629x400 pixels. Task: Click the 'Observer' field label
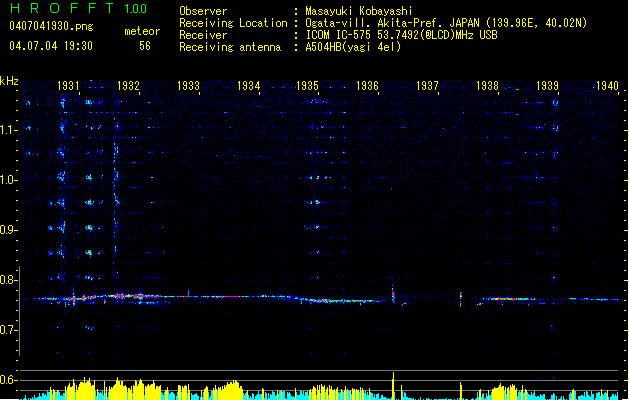click(203, 11)
